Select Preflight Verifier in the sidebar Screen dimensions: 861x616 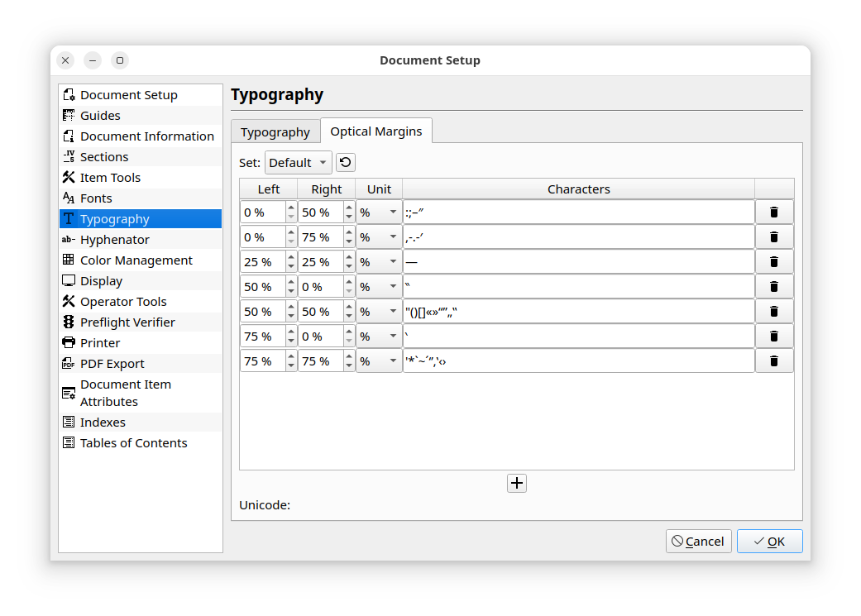[x=127, y=322]
